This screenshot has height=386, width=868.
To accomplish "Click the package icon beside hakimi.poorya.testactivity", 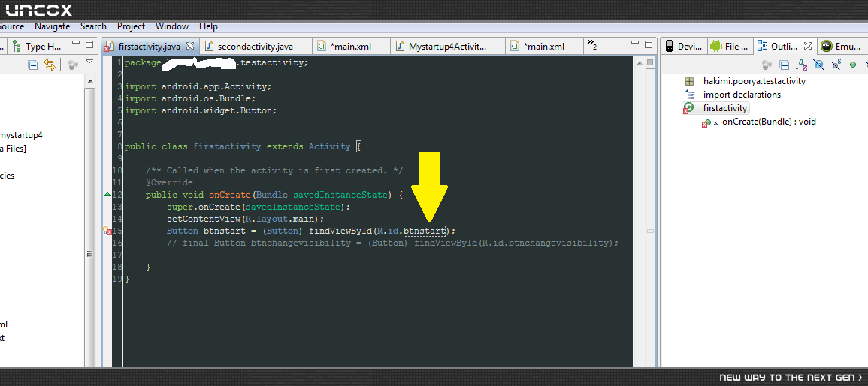I will coord(689,81).
